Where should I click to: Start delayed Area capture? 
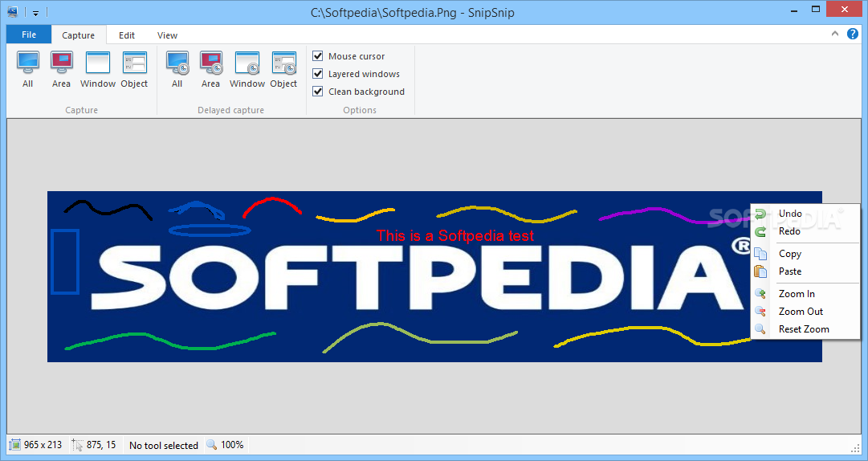[x=211, y=69]
